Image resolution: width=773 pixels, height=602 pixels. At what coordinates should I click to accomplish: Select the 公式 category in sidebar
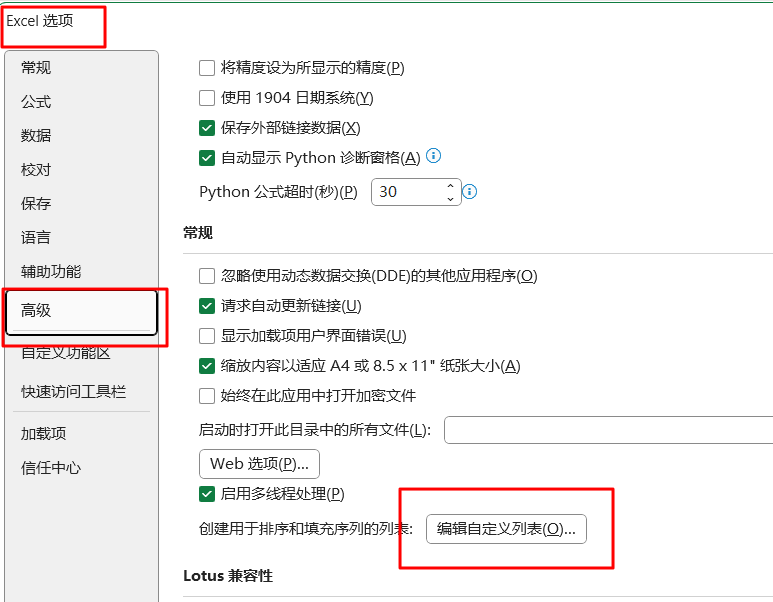(35, 102)
